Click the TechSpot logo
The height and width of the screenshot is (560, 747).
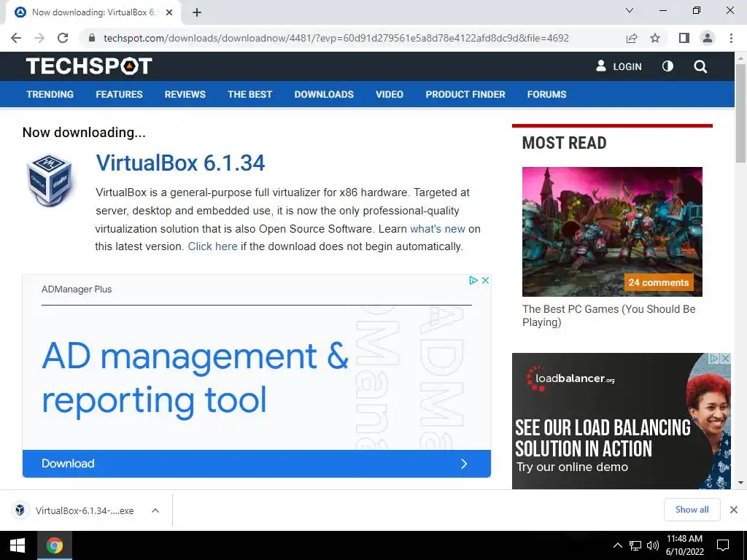89,66
